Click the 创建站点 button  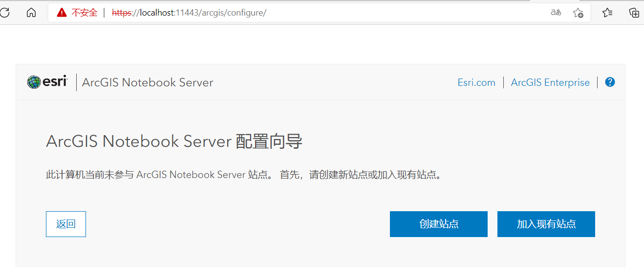[439, 224]
